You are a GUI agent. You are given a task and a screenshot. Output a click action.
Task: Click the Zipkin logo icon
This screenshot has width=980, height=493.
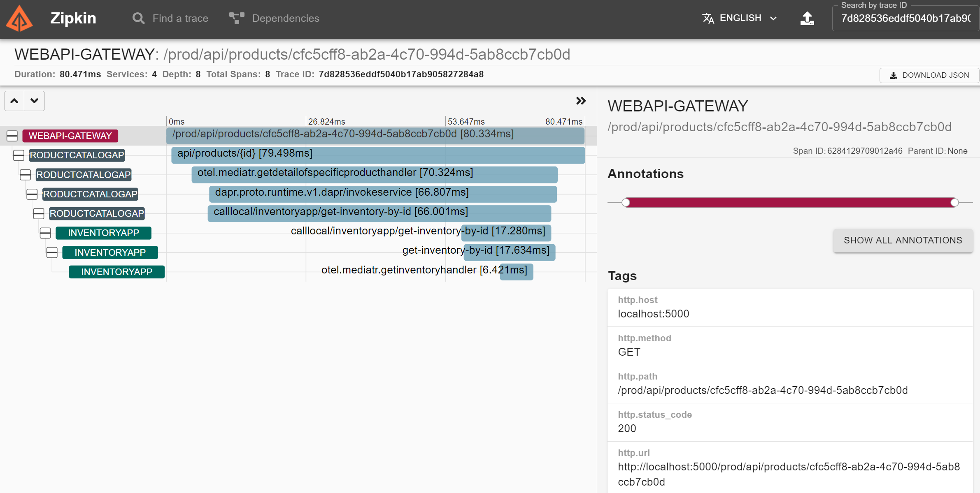coord(19,19)
